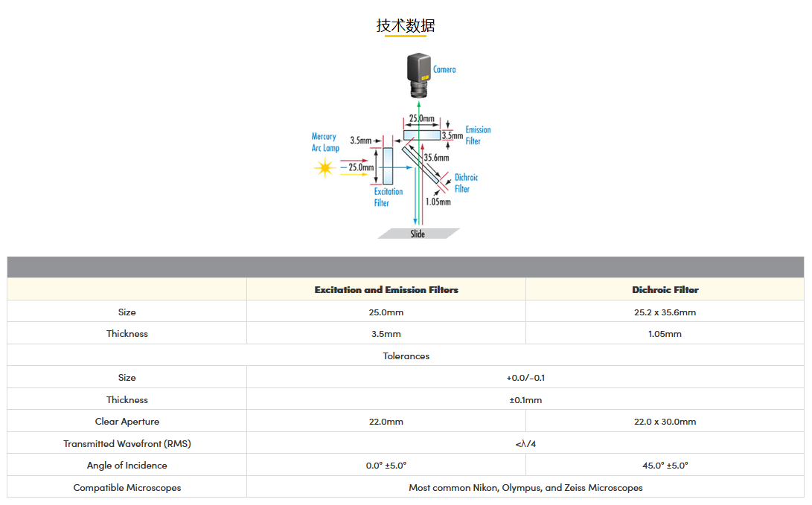Click the Dichroic Filter diagram label
This screenshot has width=812, height=505.
(x=466, y=183)
